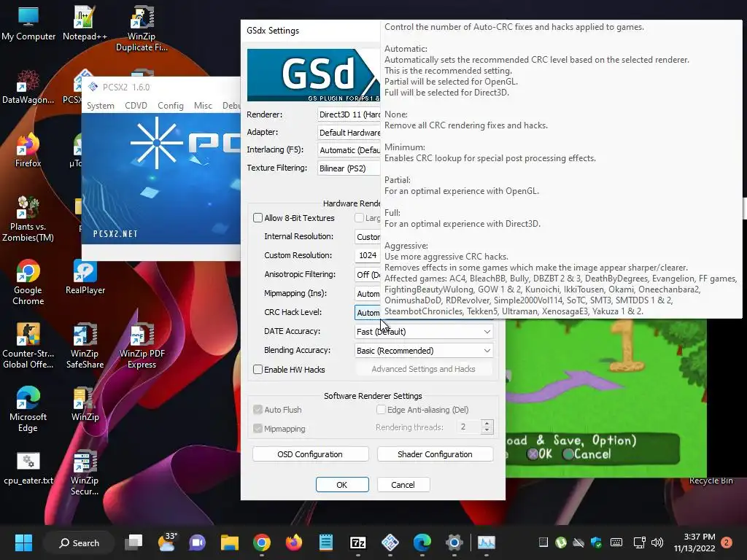The width and height of the screenshot is (747, 560).
Task: Enable Allow 8-Bit Textures checkbox
Action: tap(258, 217)
